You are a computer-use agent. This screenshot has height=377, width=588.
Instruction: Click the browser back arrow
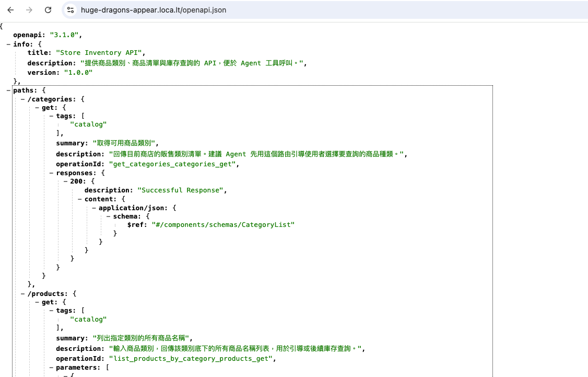[10, 10]
